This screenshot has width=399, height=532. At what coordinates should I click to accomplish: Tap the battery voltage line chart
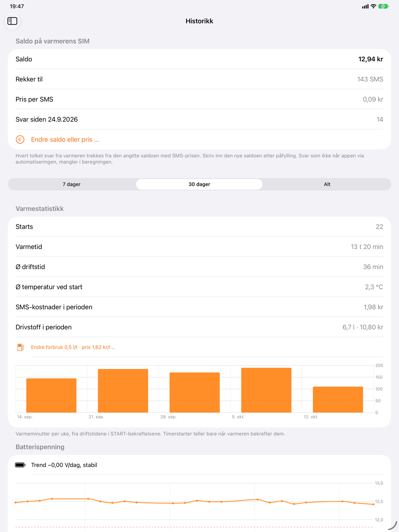(x=195, y=503)
